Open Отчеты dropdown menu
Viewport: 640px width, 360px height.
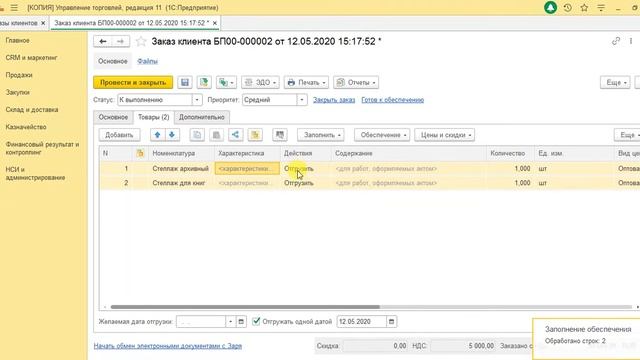click(356, 82)
